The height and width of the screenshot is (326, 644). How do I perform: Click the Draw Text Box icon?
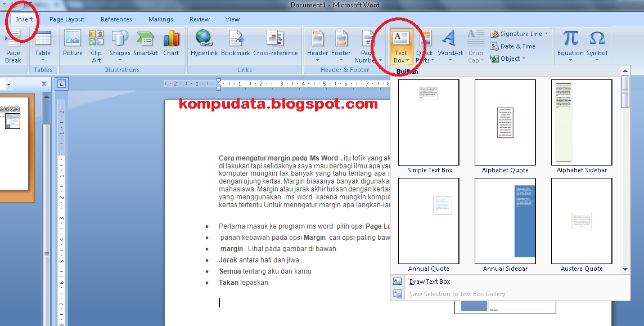[397, 281]
